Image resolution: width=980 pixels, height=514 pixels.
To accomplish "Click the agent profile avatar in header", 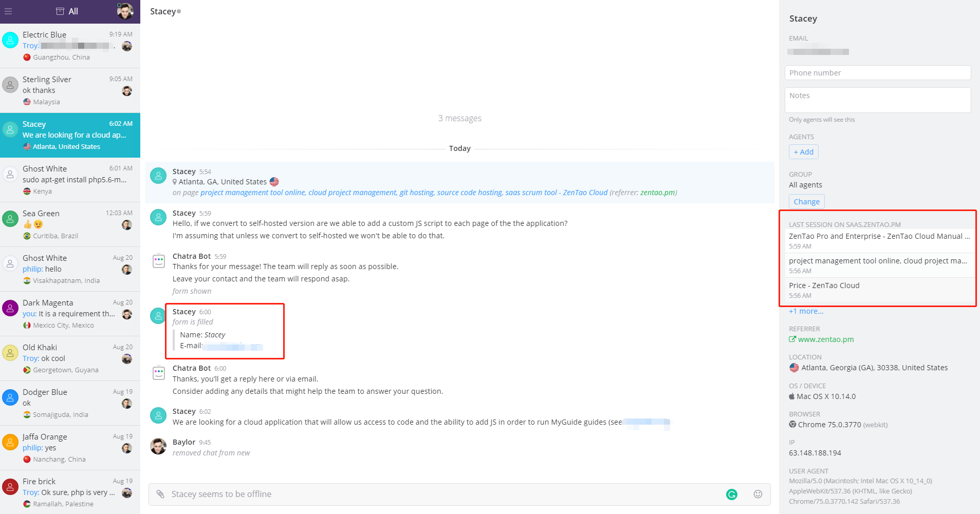I will point(125,11).
